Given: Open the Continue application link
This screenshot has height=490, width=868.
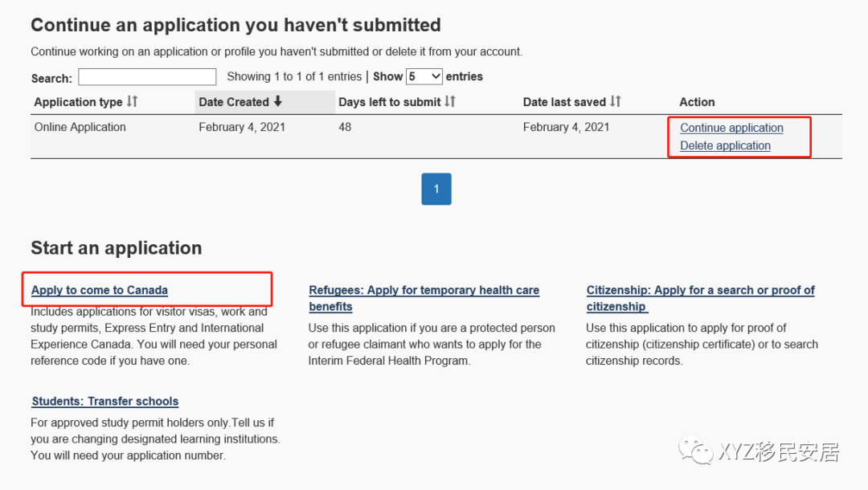Looking at the screenshot, I should click(x=731, y=128).
